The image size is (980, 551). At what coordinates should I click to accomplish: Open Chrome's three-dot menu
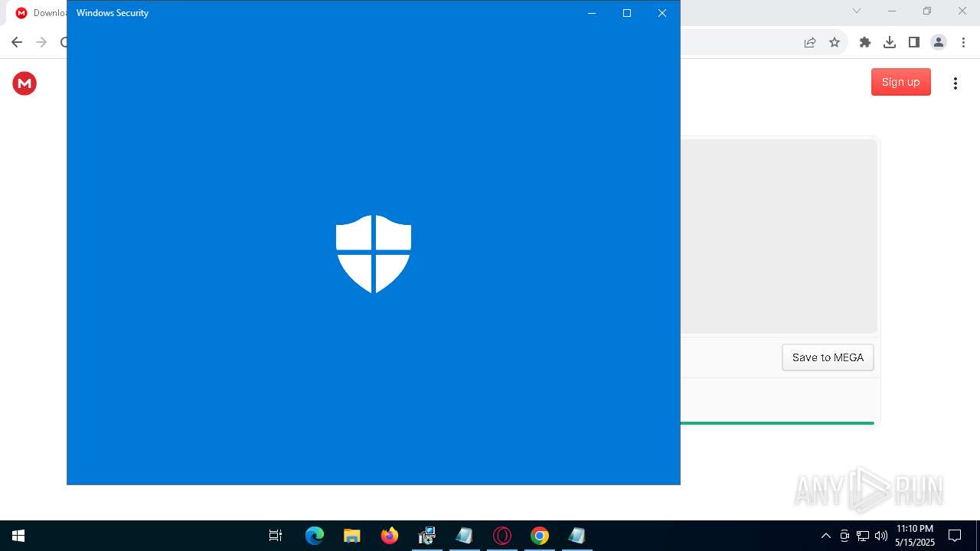(x=963, y=42)
